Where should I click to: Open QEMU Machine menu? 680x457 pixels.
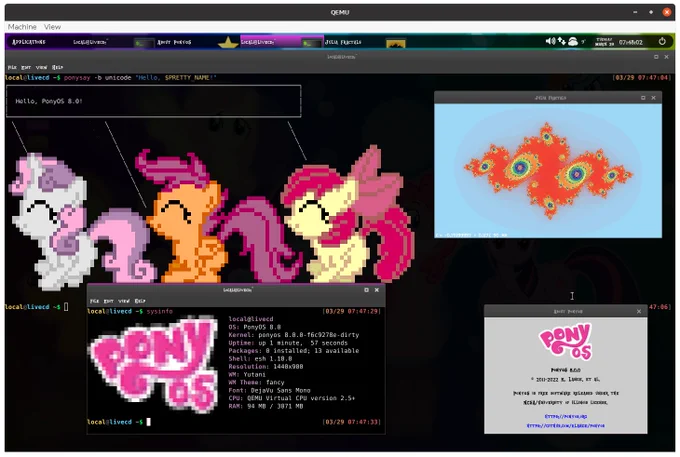coord(22,27)
